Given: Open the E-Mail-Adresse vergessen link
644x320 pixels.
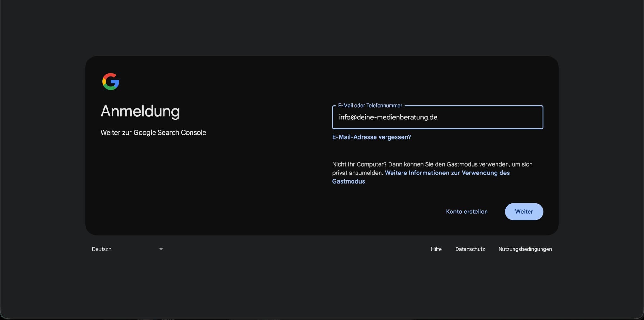Looking at the screenshot, I should point(371,137).
